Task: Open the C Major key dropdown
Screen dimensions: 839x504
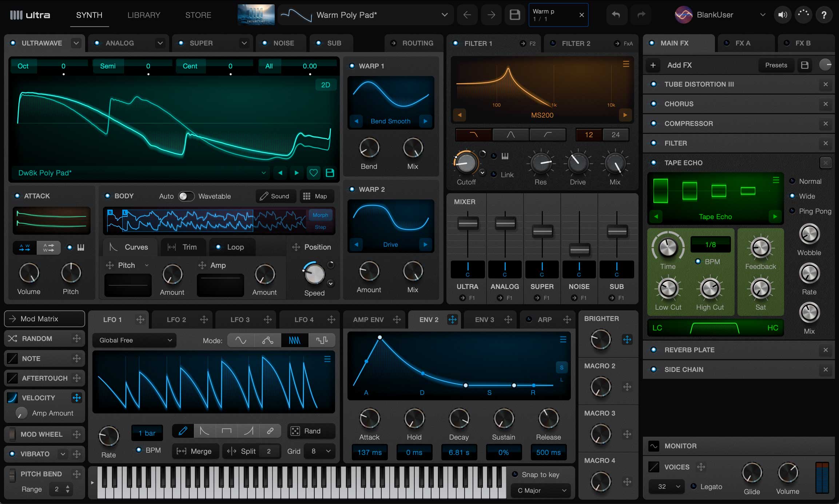Action: [x=540, y=491]
